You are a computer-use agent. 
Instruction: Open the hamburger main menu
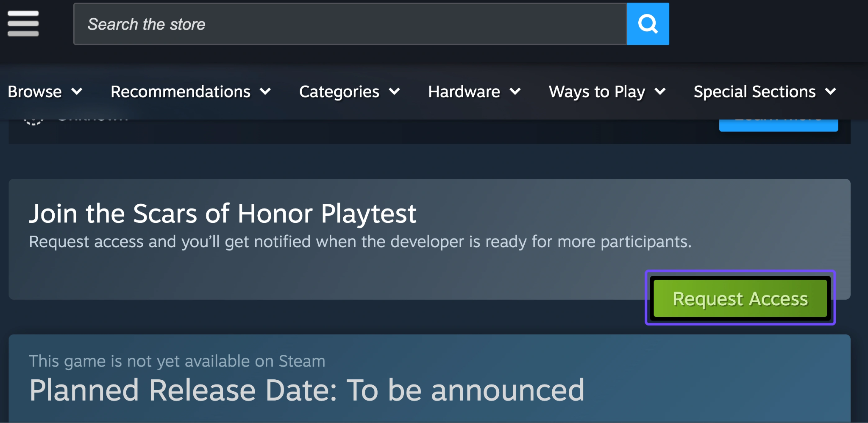point(23,24)
